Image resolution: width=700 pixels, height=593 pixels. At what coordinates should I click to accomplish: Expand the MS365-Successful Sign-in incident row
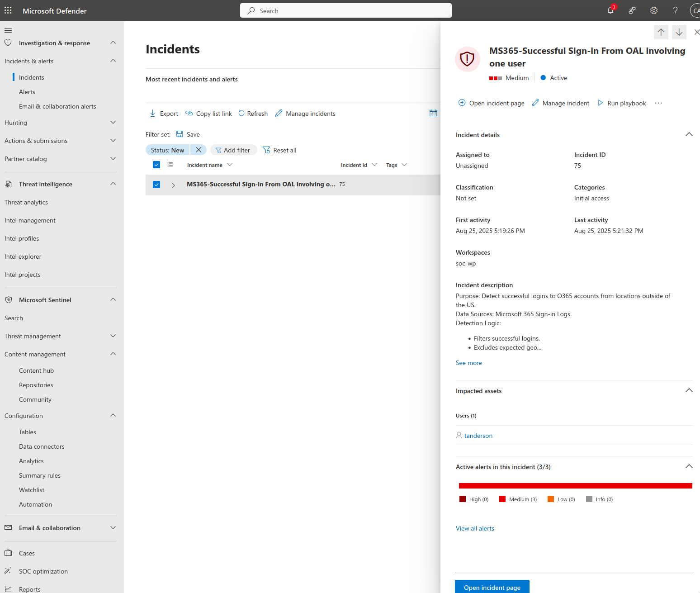point(173,185)
